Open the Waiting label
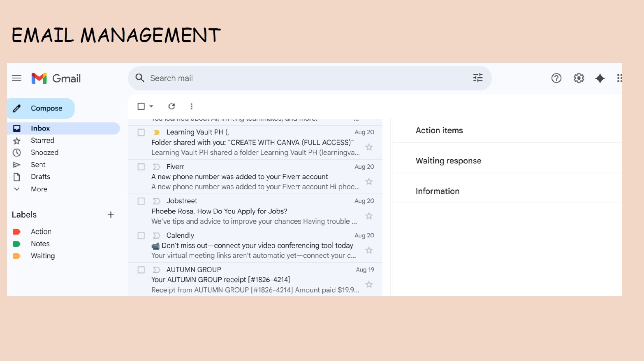This screenshot has width=644, height=361. coord(43,256)
